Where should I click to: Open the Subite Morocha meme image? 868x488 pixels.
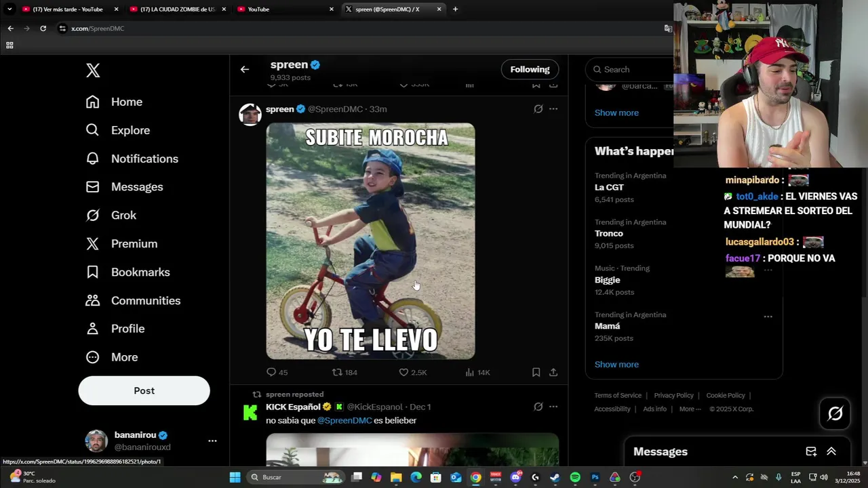(x=370, y=241)
